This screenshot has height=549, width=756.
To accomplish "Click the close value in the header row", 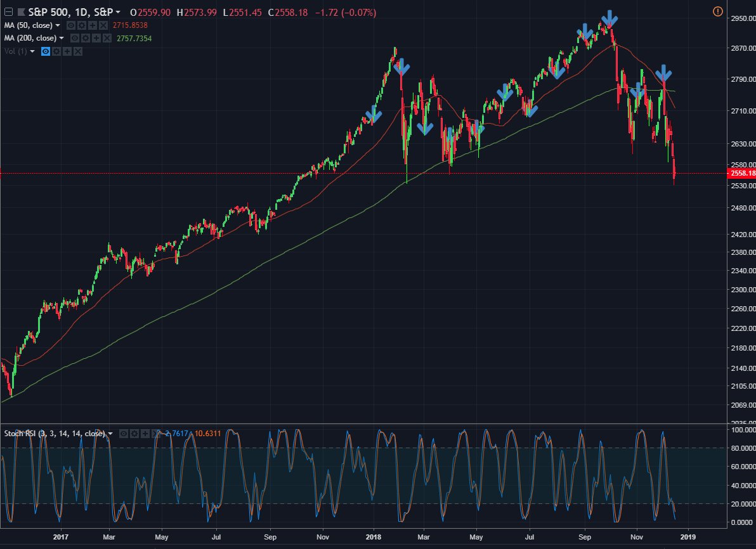I will [x=291, y=13].
